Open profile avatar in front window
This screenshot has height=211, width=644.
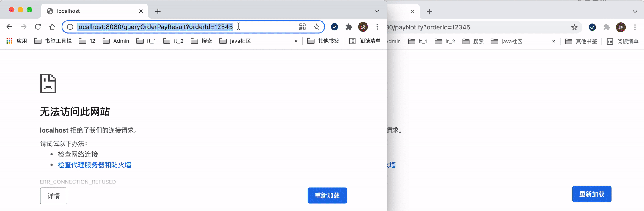[x=363, y=27]
